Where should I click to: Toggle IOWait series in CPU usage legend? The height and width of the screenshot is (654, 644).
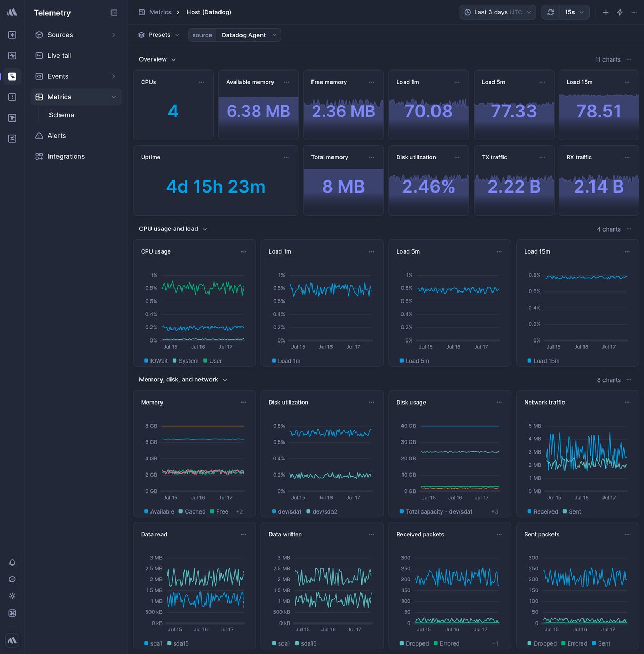[156, 361]
